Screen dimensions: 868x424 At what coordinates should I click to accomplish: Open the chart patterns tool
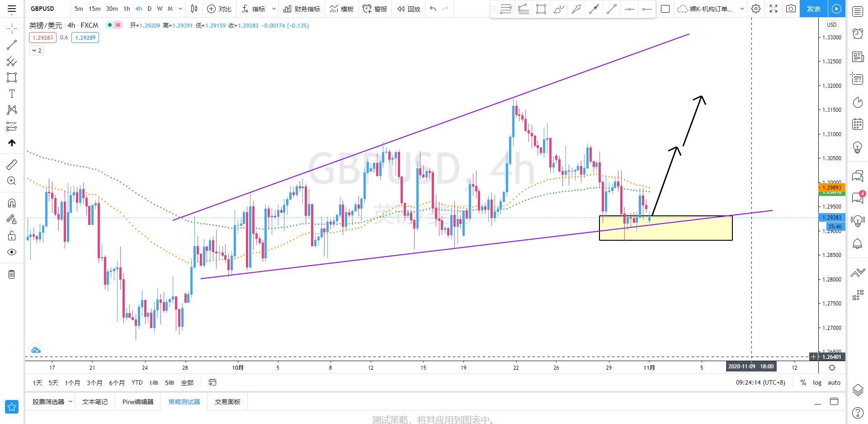point(12,110)
